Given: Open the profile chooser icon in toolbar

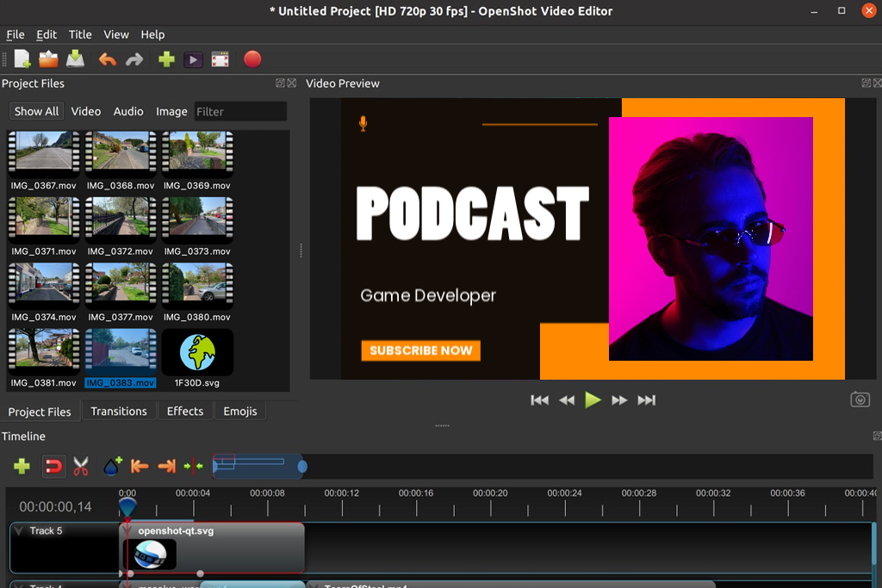Looking at the screenshot, I should coord(193,59).
